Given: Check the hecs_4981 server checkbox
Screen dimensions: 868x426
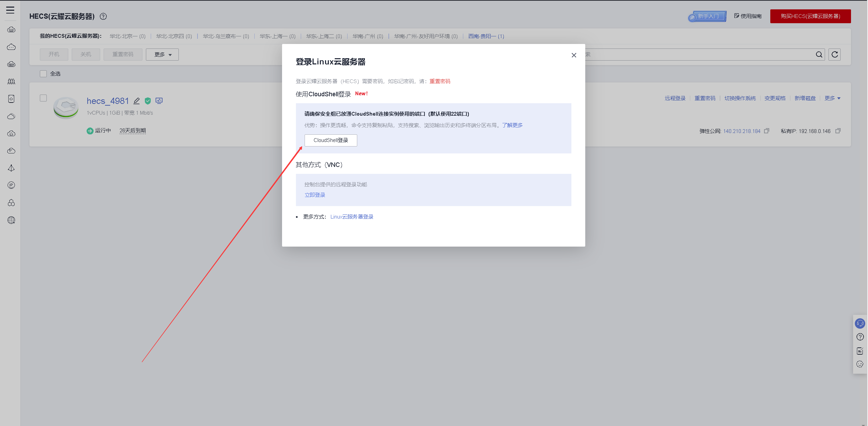Looking at the screenshot, I should coord(43,98).
